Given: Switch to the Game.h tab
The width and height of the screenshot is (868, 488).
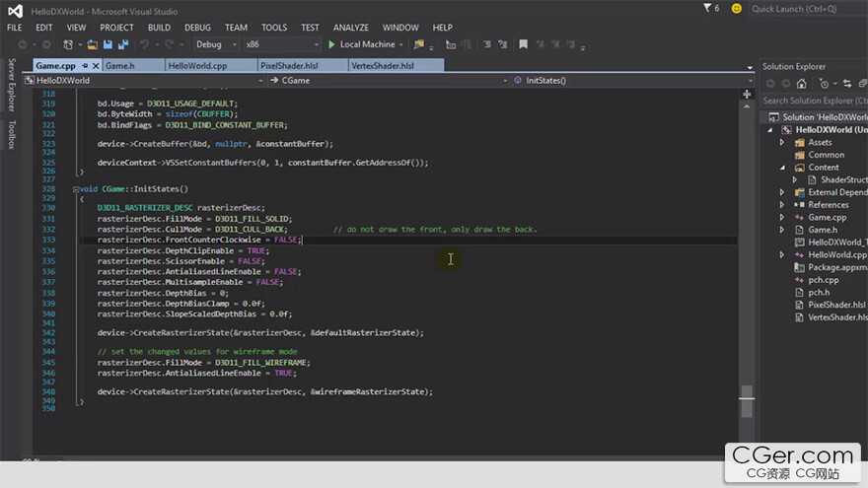Looking at the screenshot, I should pos(133,65).
